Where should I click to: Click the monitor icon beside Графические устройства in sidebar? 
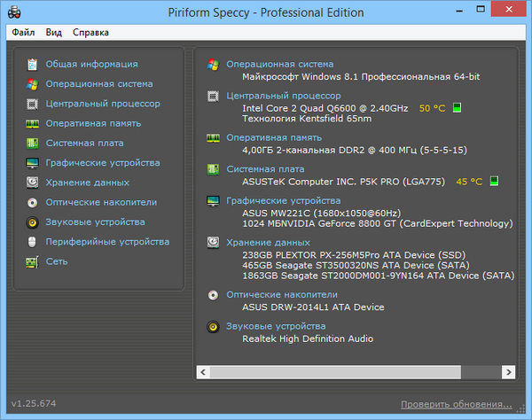pos(32,163)
